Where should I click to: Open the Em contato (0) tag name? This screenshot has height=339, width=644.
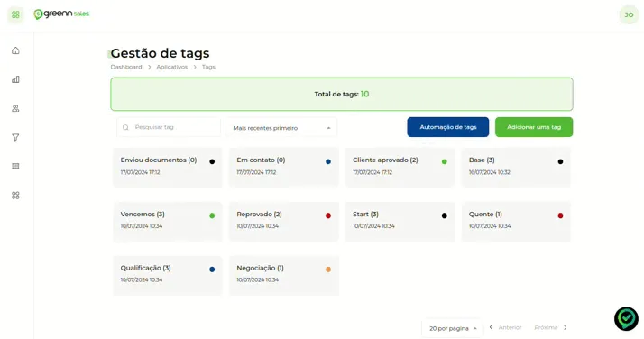[261, 160]
